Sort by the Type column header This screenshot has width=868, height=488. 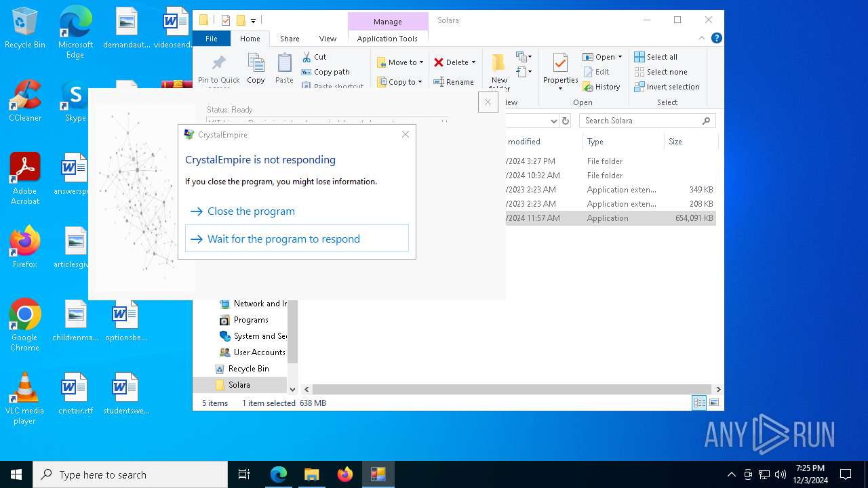coord(623,142)
